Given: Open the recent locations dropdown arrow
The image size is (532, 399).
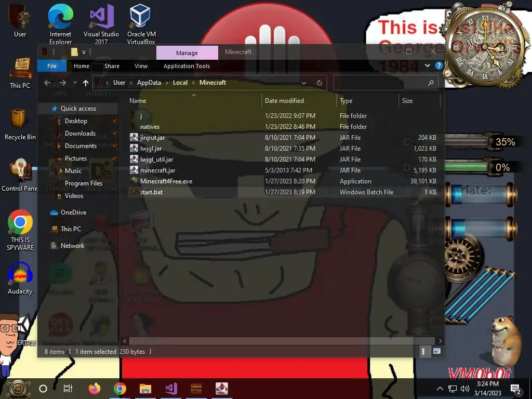Looking at the screenshot, I should tap(75, 83).
